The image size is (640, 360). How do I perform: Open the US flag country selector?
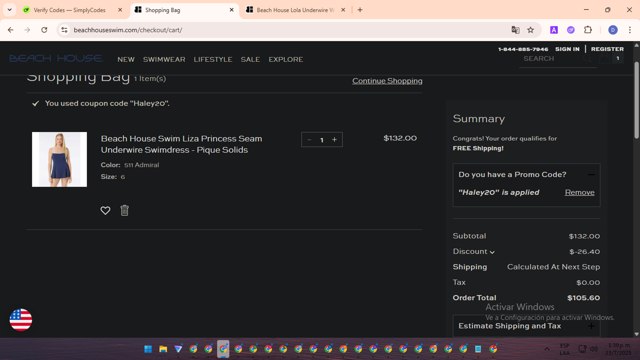[x=21, y=320]
